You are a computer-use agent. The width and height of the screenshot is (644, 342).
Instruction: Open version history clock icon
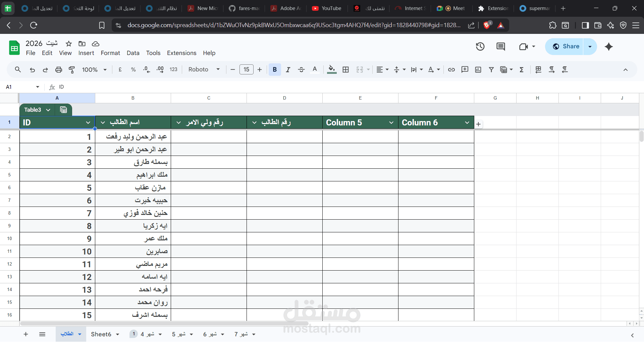click(480, 47)
